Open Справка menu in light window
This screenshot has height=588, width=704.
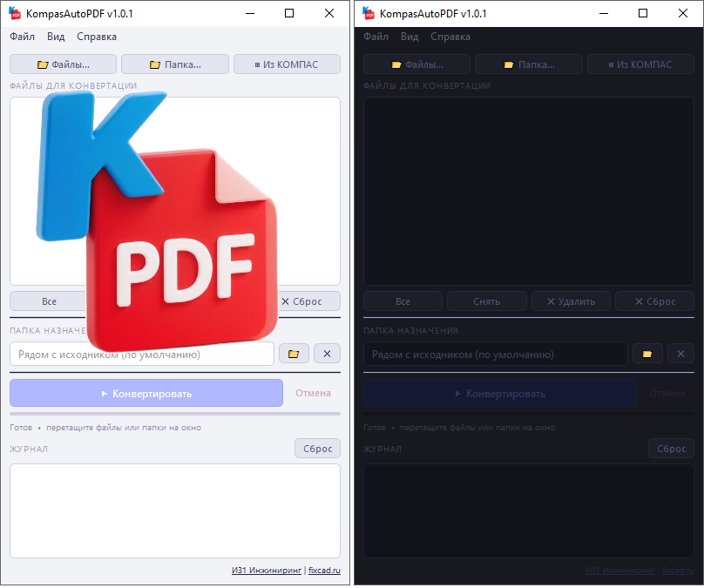coord(97,37)
